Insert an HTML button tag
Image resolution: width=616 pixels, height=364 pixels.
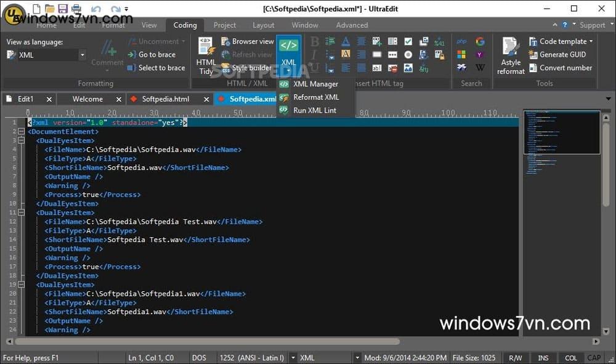tap(377, 55)
